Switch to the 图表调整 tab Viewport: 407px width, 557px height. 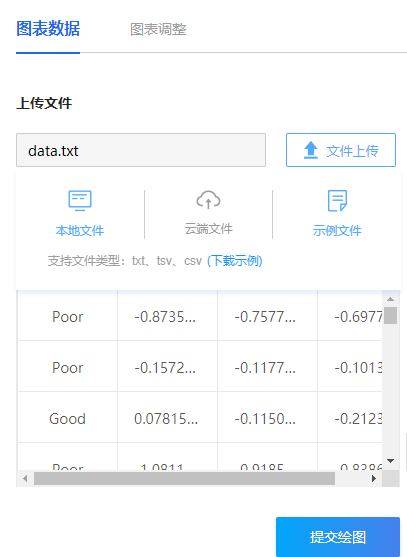coord(158,29)
